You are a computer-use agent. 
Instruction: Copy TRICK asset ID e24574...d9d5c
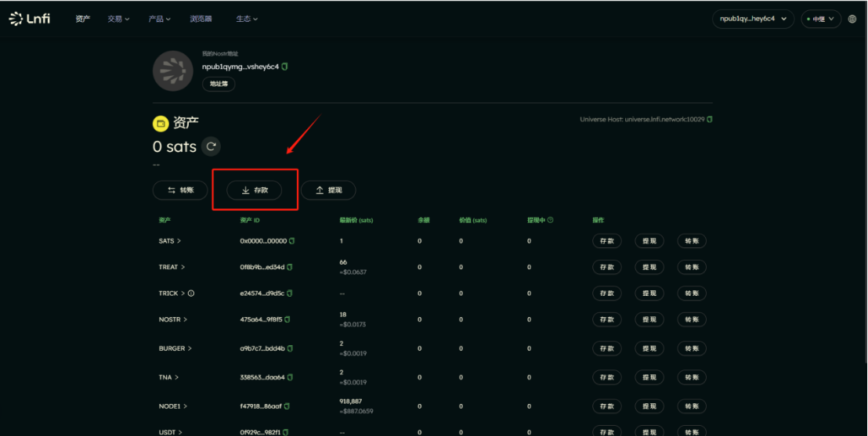[x=290, y=294]
